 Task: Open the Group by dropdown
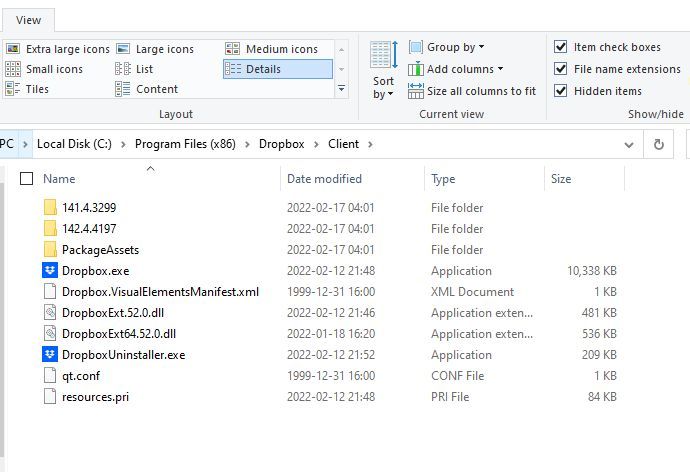pos(447,47)
